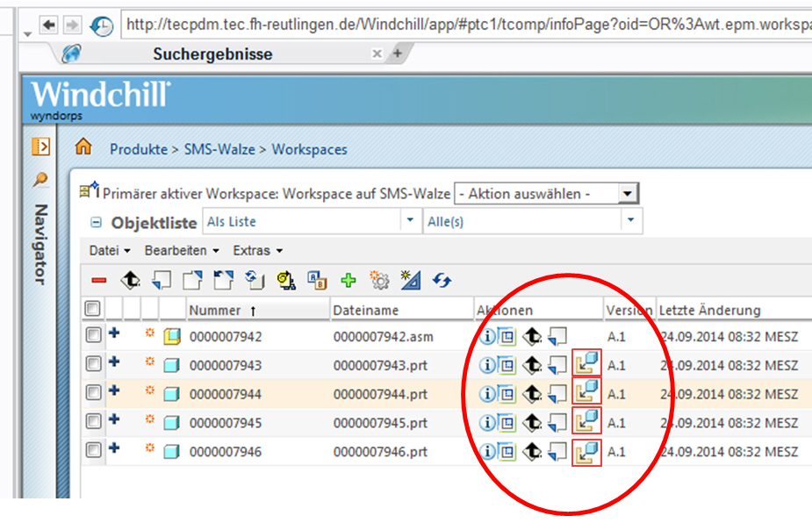Click file name 0000007942.asm
The height and width of the screenshot is (523, 812).
pyautogui.click(x=384, y=337)
